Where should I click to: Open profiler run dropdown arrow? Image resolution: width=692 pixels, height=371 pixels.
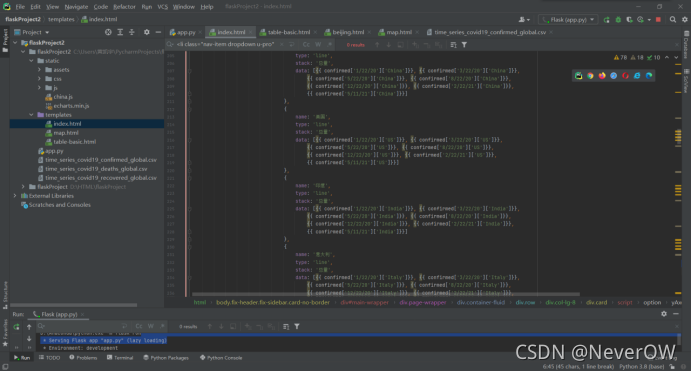tap(649, 20)
